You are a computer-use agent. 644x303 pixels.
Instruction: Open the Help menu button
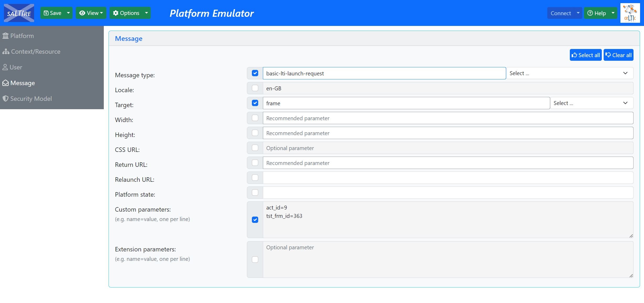pyautogui.click(x=597, y=13)
